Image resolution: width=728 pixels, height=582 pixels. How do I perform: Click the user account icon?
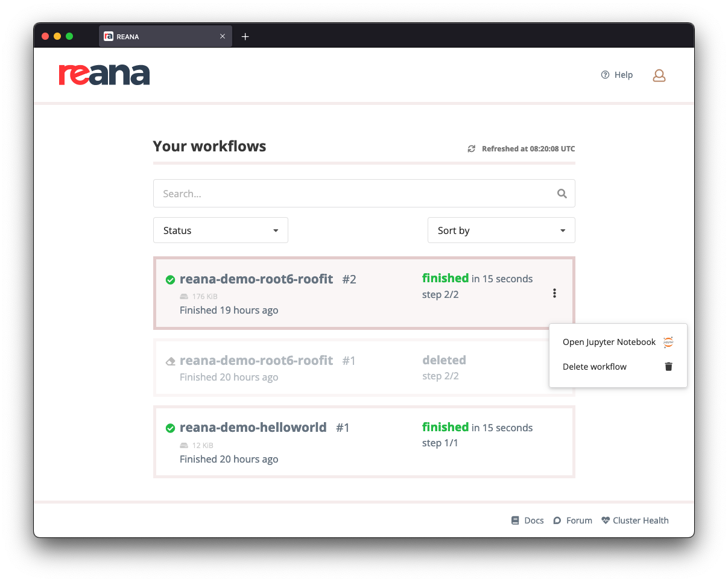click(659, 75)
